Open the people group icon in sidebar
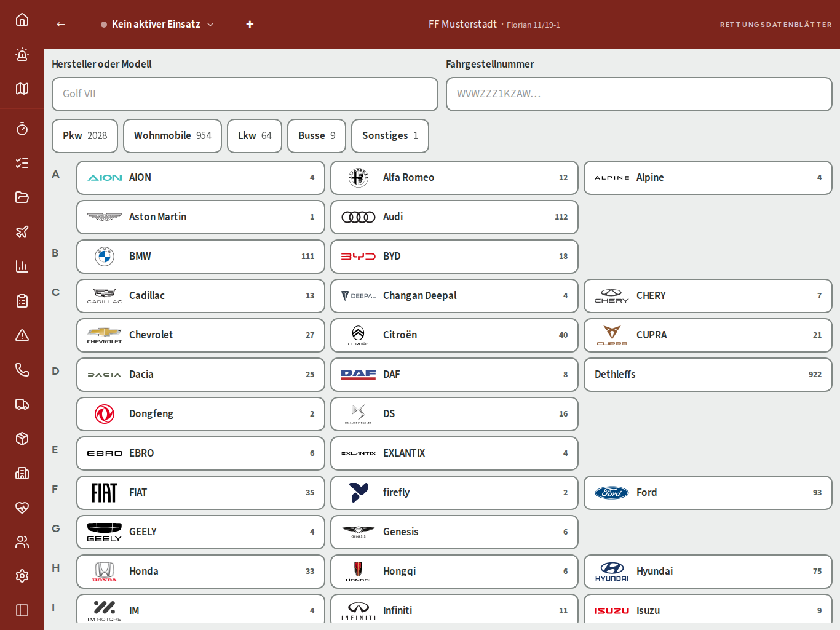This screenshot has width=840, height=630. click(22, 542)
